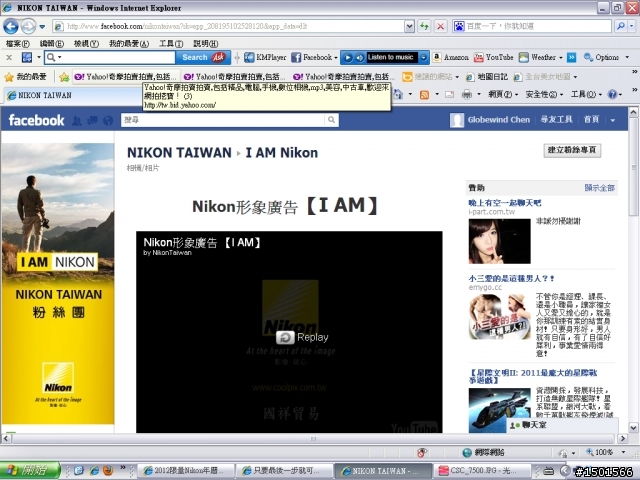Viewport: 640px width, 480px height.
Task: Open the 說明(H) menu
Action: [205, 43]
